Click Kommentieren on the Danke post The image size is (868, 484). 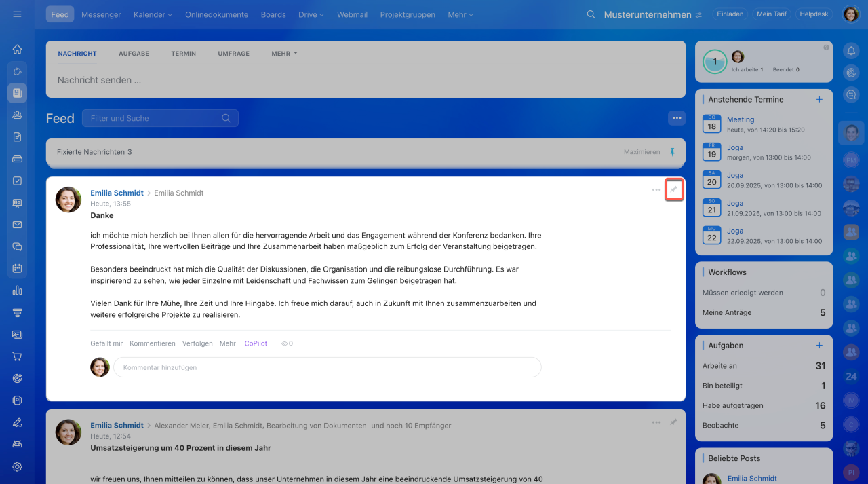point(153,343)
